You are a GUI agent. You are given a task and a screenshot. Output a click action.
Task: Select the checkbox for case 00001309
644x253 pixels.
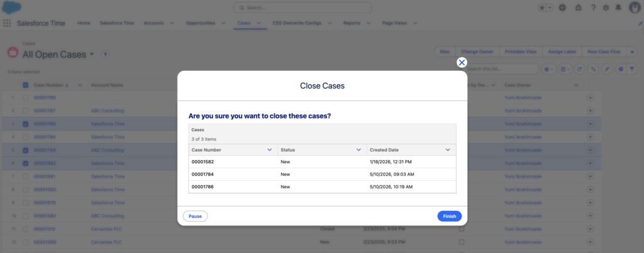25,242
